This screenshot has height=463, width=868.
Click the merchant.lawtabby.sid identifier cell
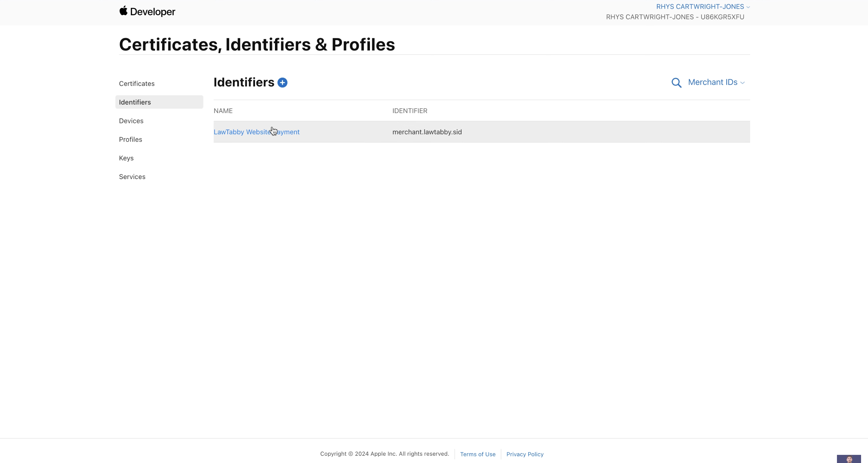click(427, 132)
